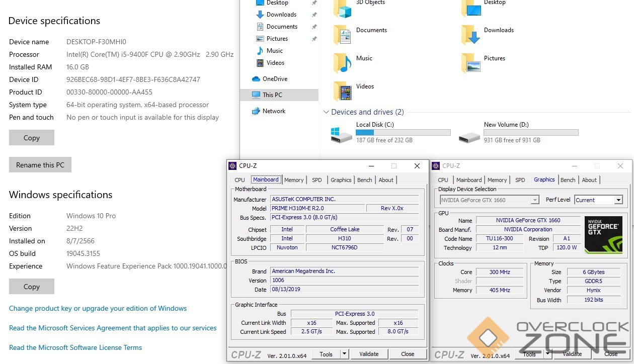Open the Documents folder icon in main pane

(x=343, y=35)
